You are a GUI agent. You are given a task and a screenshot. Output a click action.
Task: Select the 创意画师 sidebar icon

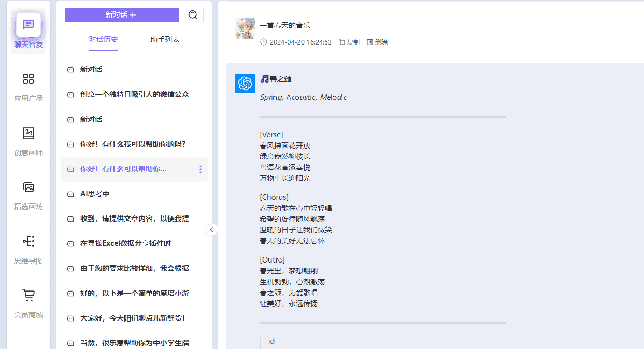pyautogui.click(x=28, y=140)
